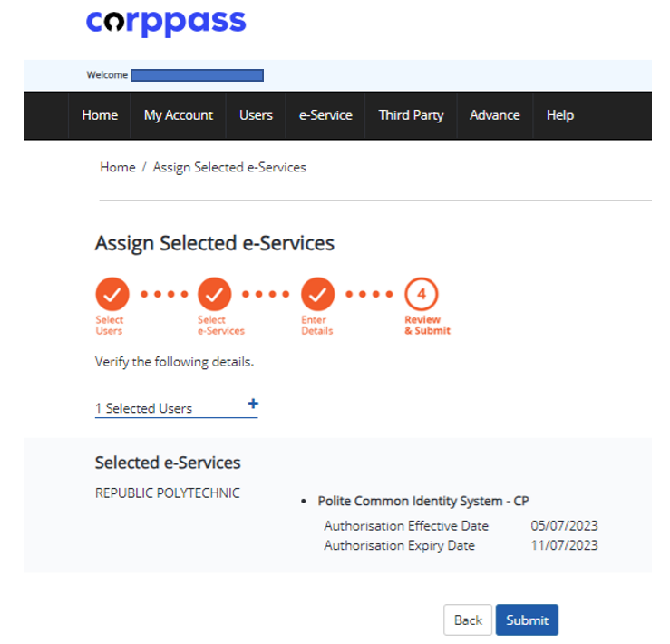Open the Help menu
The image size is (670, 644).
[559, 115]
